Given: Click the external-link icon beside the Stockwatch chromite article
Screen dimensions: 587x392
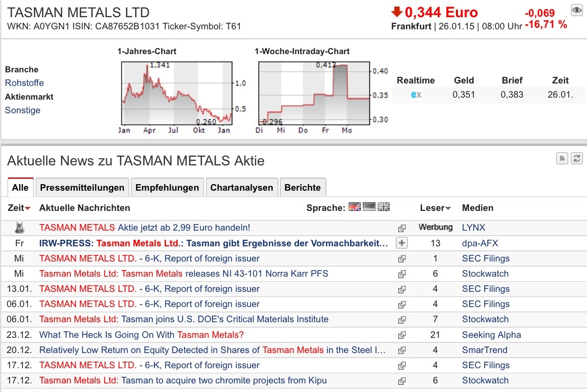Looking at the screenshot, I should [402, 380].
